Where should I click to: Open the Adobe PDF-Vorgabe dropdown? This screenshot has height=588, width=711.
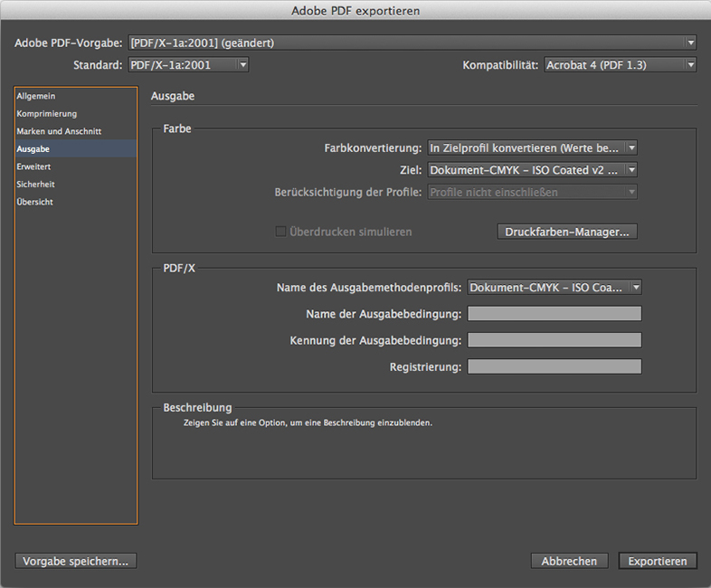pyautogui.click(x=412, y=43)
